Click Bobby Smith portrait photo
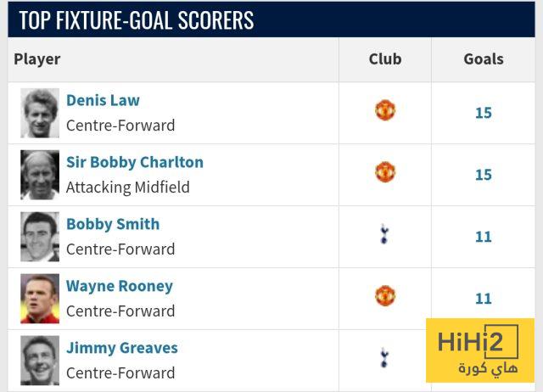This screenshot has height=392, width=543. point(40,237)
